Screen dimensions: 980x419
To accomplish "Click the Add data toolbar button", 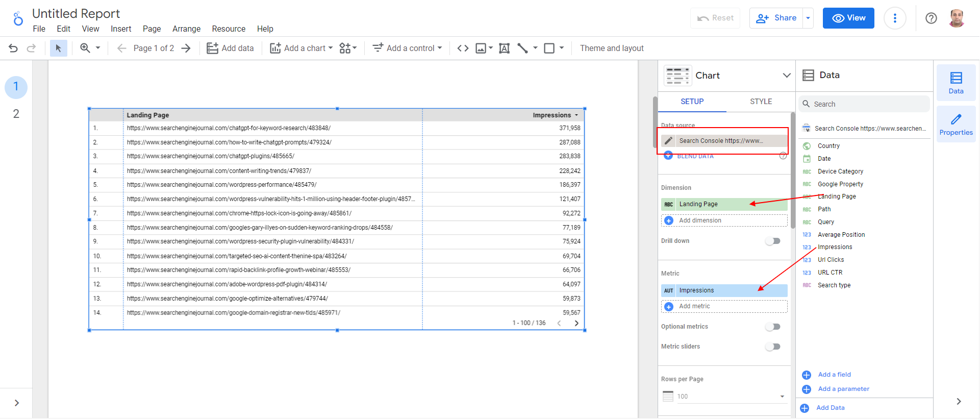I will 230,48.
